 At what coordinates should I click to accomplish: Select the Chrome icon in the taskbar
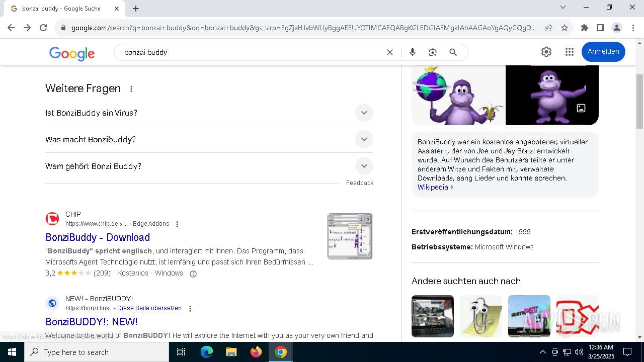[281, 352]
